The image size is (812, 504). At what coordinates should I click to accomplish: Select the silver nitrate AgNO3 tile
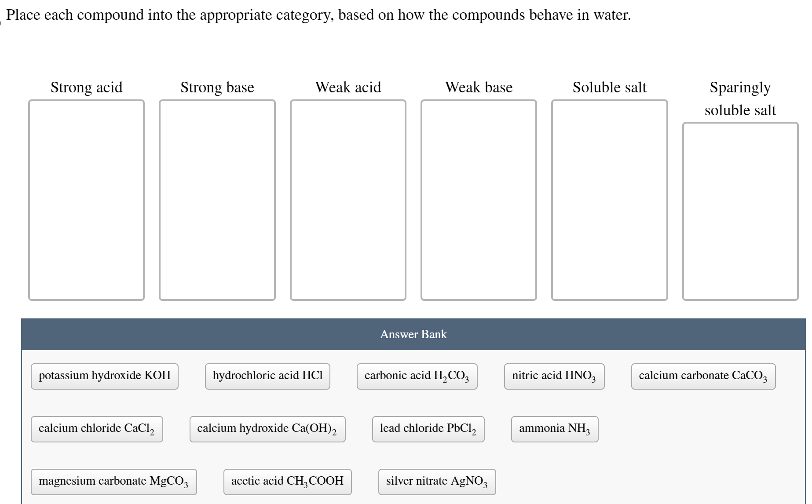coord(436,482)
